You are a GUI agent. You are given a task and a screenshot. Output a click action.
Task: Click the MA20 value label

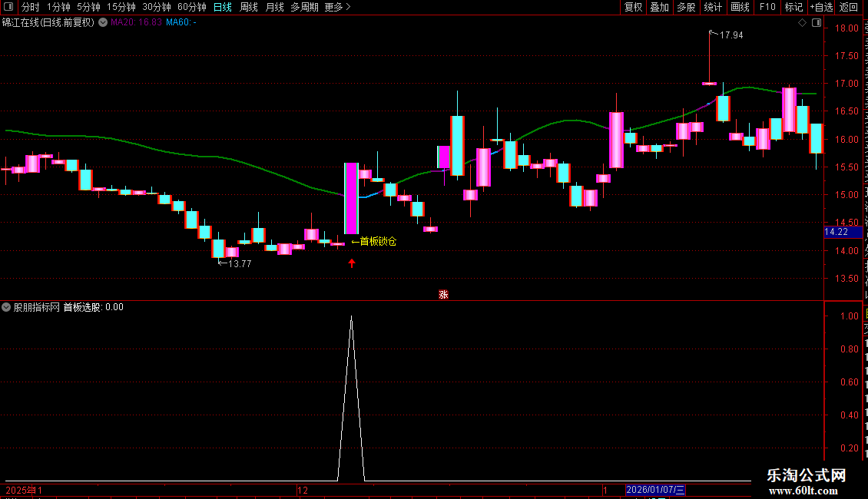pos(136,22)
